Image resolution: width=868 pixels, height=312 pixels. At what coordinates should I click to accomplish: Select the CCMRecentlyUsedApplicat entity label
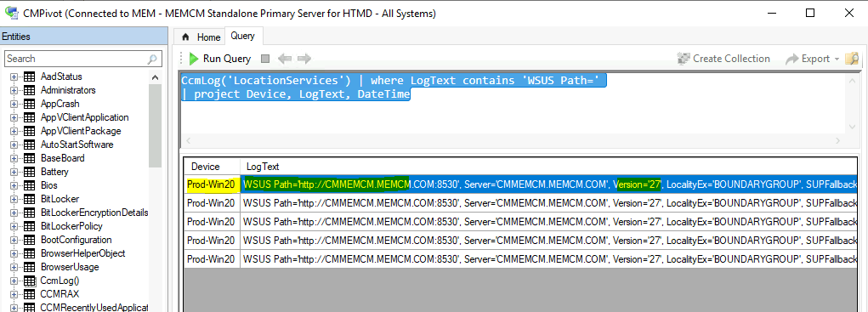94,308
